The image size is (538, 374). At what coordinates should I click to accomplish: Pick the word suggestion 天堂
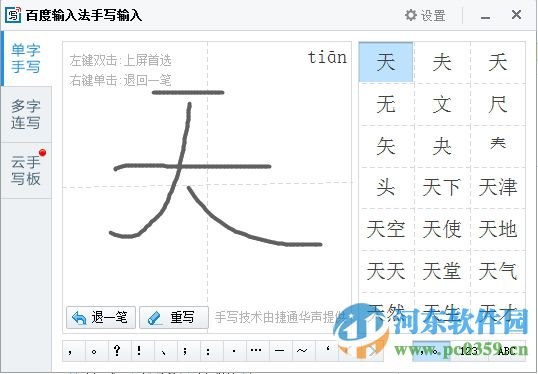442,271
